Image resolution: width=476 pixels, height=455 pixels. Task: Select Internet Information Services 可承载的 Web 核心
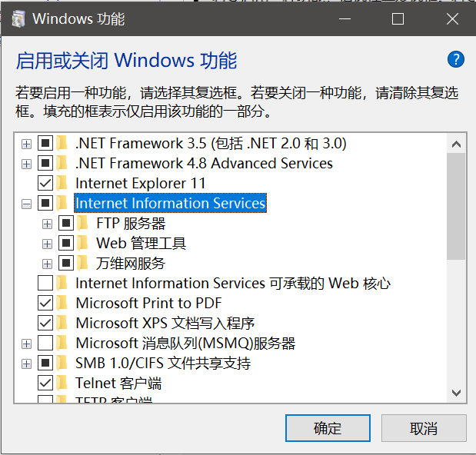coord(232,284)
